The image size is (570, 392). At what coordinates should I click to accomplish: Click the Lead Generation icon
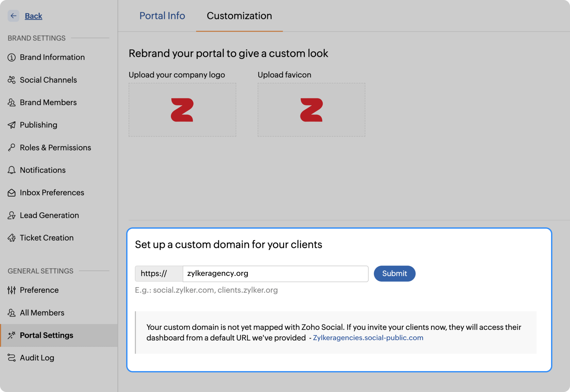pyautogui.click(x=11, y=215)
